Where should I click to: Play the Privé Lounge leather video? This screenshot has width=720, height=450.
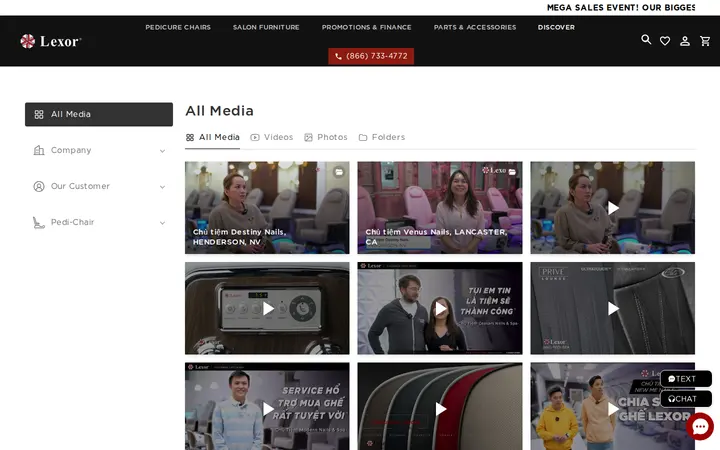(613, 308)
